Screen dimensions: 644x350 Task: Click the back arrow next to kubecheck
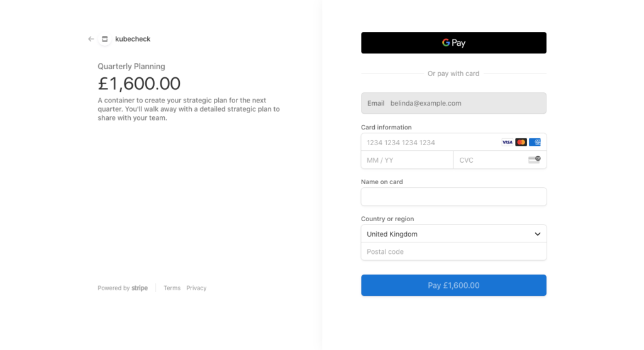point(91,39)
